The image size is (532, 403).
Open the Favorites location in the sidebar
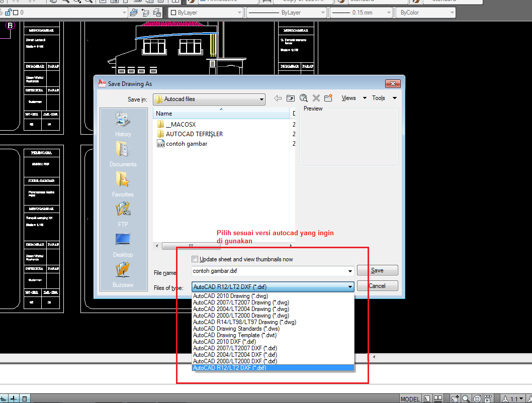[123, 185]
